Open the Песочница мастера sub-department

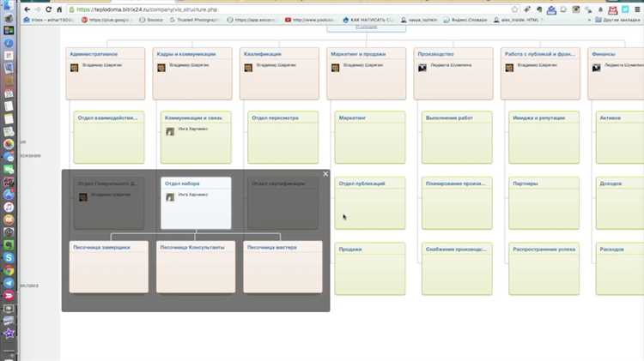[x=283, y=267]
